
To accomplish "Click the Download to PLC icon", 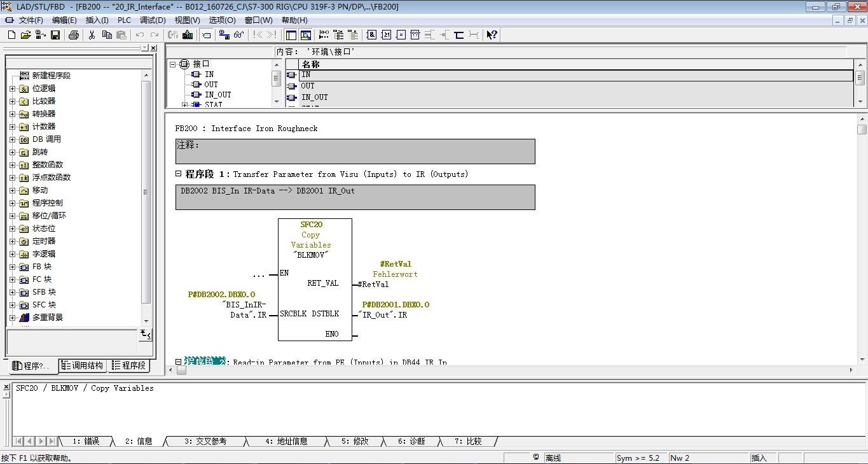I will [188, 35].
